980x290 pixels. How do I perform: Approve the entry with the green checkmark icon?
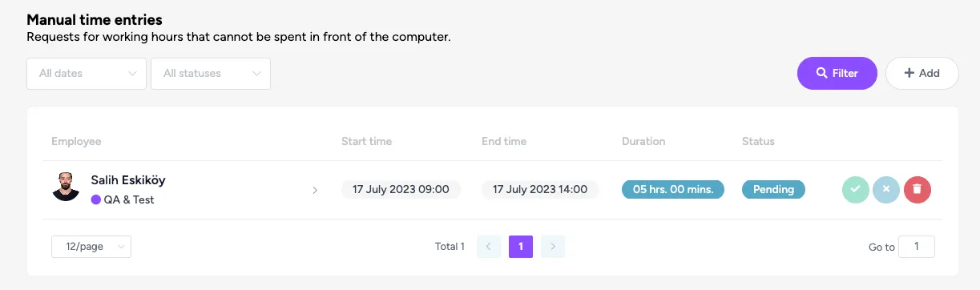pos(856,190)
